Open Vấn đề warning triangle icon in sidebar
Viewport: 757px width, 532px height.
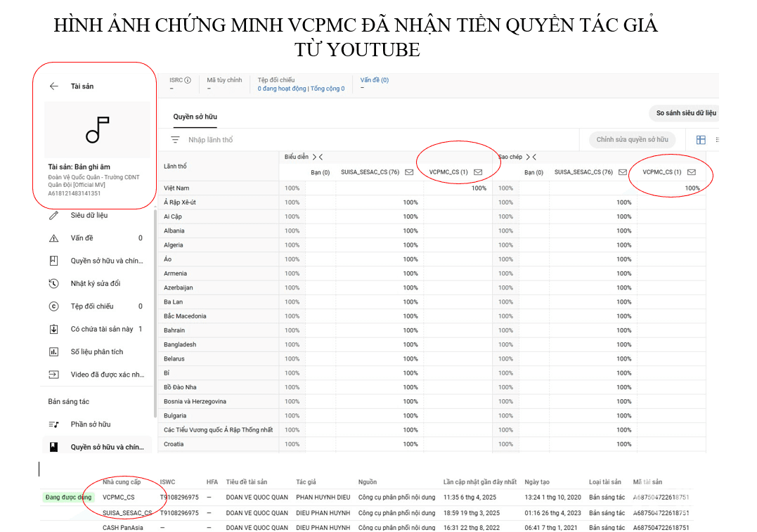coord(53,238)
